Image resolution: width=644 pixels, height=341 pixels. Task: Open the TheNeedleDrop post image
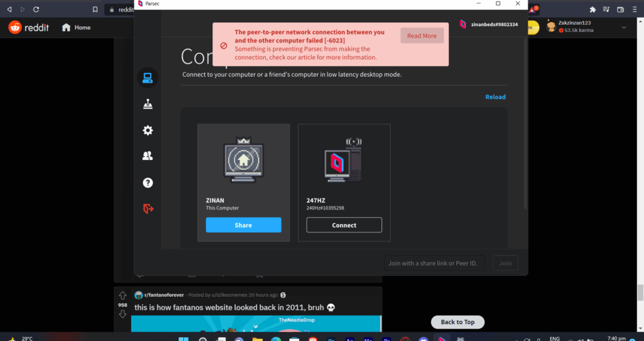click(x=256, y=323)
